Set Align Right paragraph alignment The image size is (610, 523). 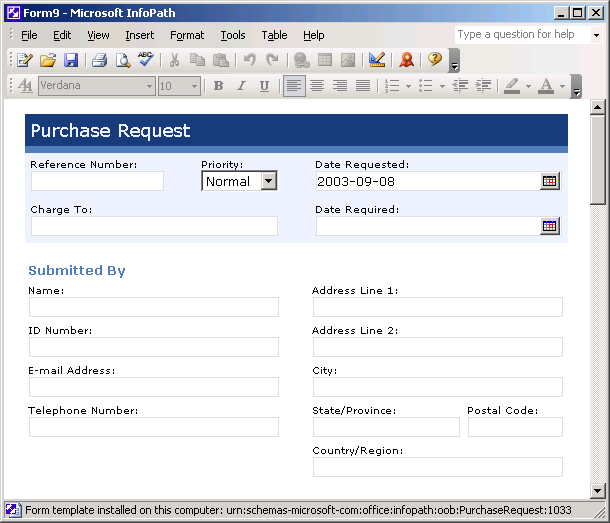(x=340, y=86)
